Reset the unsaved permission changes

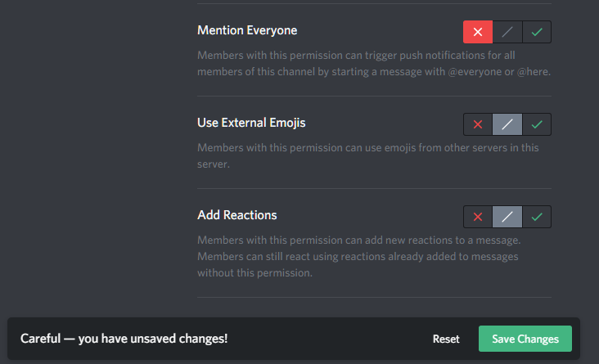point(446,339)
